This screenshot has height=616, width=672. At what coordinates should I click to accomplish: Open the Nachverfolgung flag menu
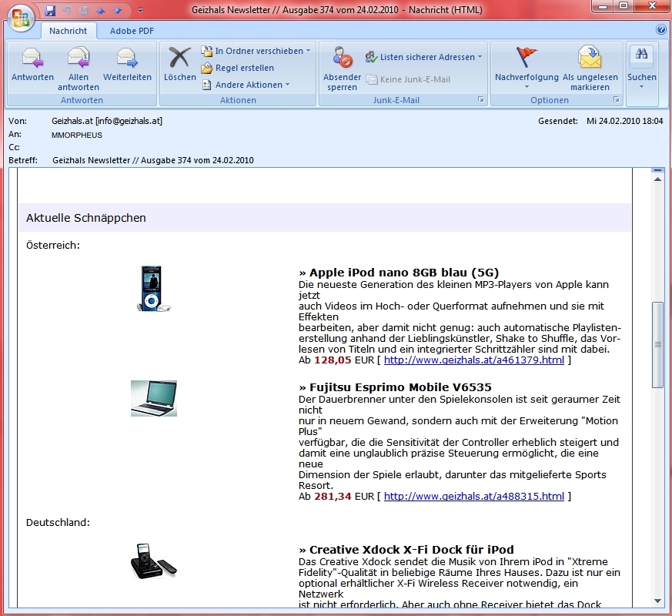point(527,68)
